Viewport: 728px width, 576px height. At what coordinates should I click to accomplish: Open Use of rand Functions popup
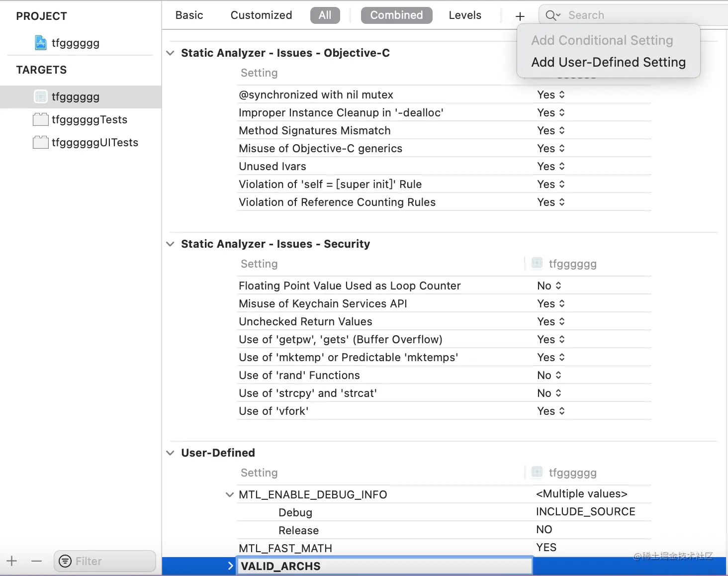tap(549, 375)
